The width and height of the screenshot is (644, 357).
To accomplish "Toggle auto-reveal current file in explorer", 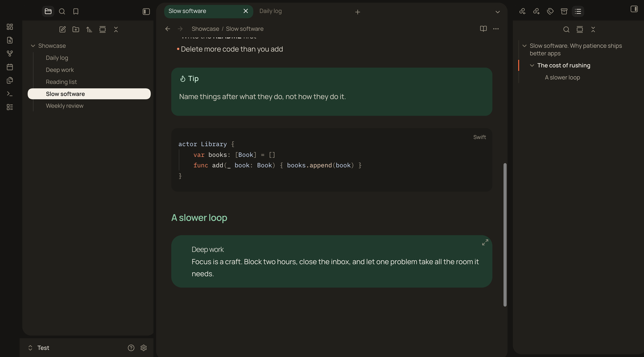I will click(x=103, y=29).
